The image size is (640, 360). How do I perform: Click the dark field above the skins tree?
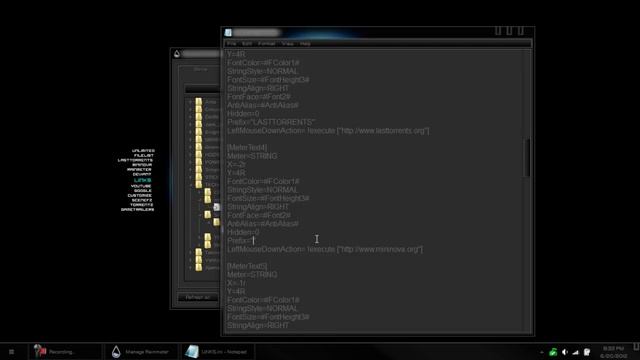(x=202, y=89)
